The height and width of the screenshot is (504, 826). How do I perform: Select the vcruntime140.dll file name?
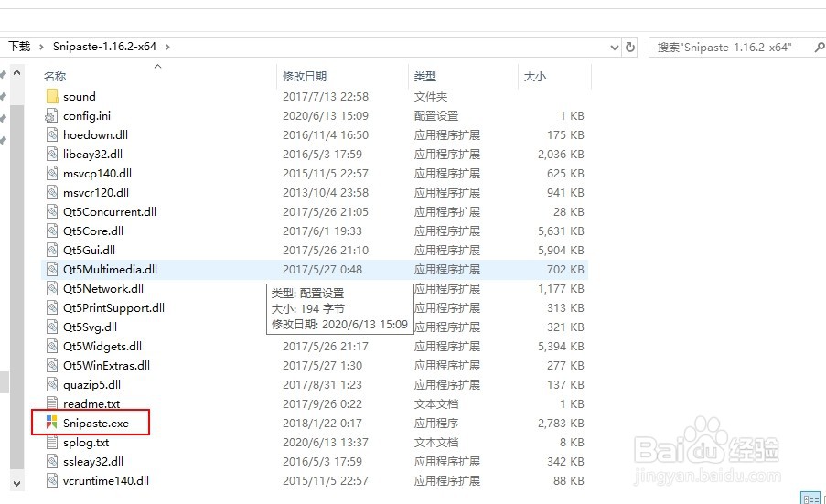(x=106, y=481)
